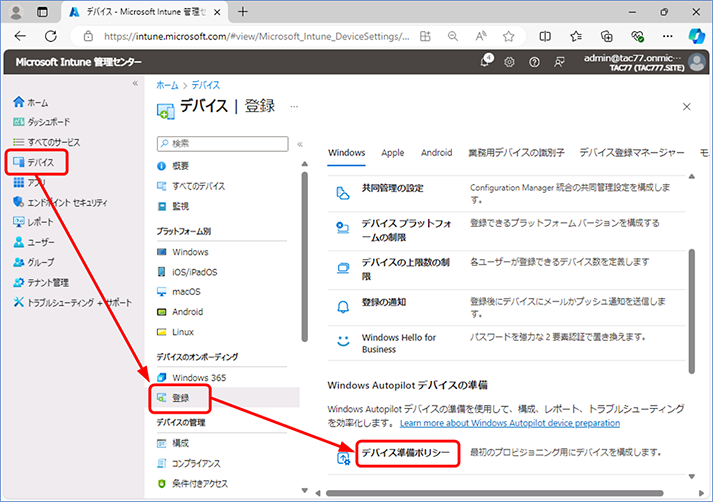The image size is (713, 502).
Task: Open Windows 365 onboarding item
Action: pos(191,377)
